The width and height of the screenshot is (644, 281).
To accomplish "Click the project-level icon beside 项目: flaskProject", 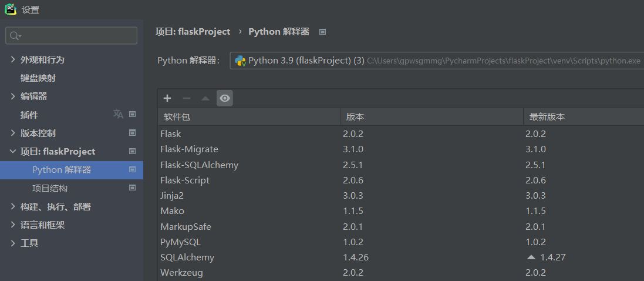I will (x=132, y=151).
